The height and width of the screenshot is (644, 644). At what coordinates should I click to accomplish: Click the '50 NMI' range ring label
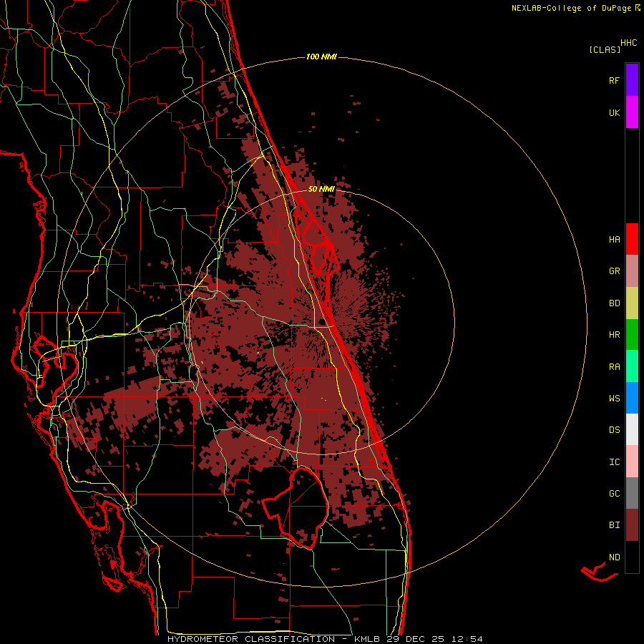point(321,189)
